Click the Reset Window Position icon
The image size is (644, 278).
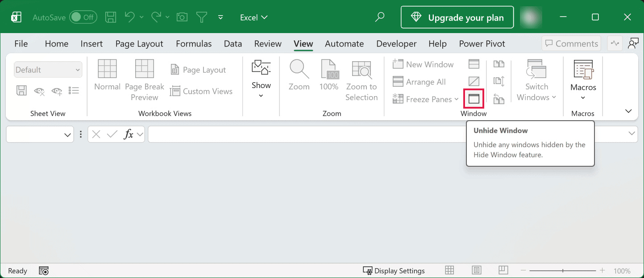(499, 99)
